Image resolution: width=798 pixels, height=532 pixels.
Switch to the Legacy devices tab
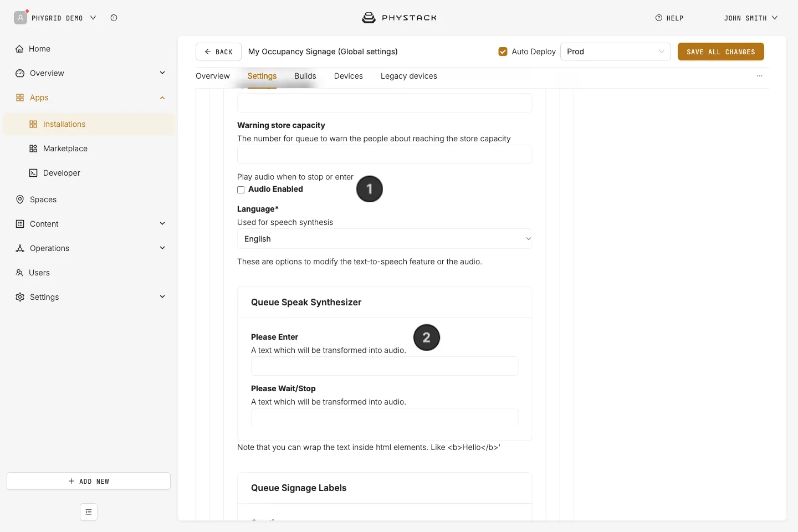409,76
